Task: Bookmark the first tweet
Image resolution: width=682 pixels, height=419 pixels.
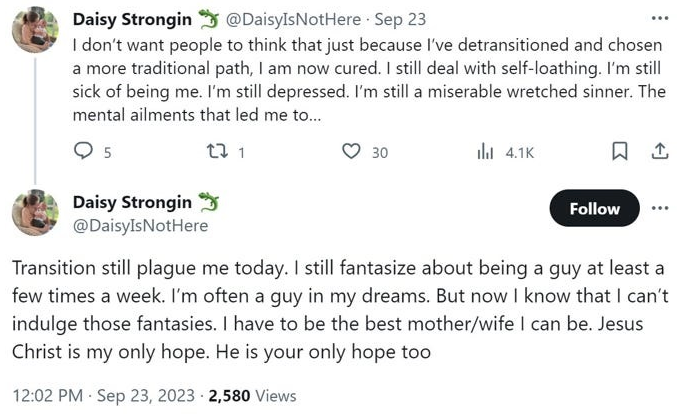Action: pyautogui.click(x=620, y=151)
